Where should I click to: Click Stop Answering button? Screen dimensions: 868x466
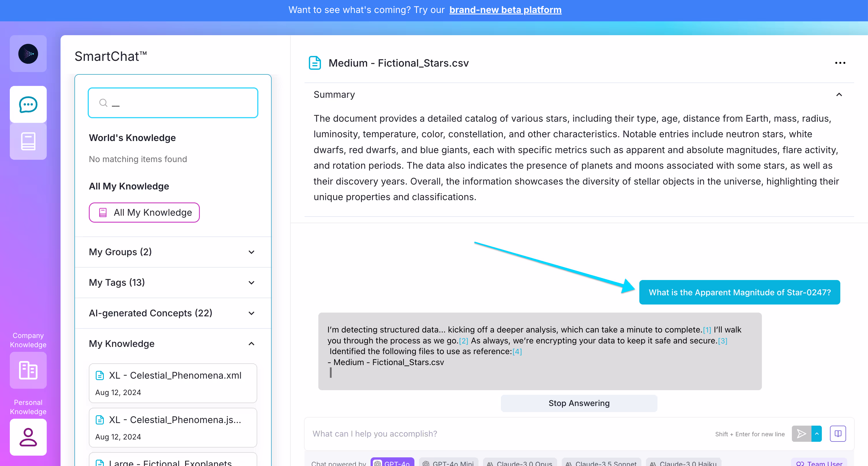click(x=579, y=403)
